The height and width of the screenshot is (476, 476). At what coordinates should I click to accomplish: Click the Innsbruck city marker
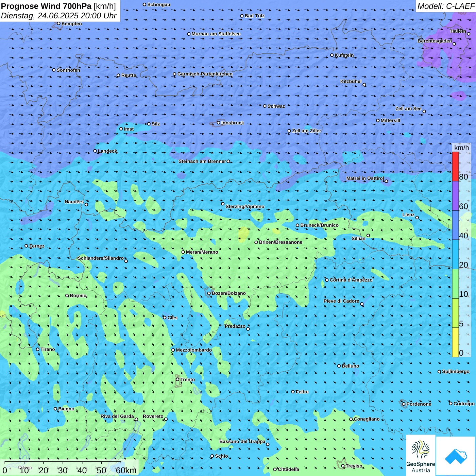(x=219, y=123)
